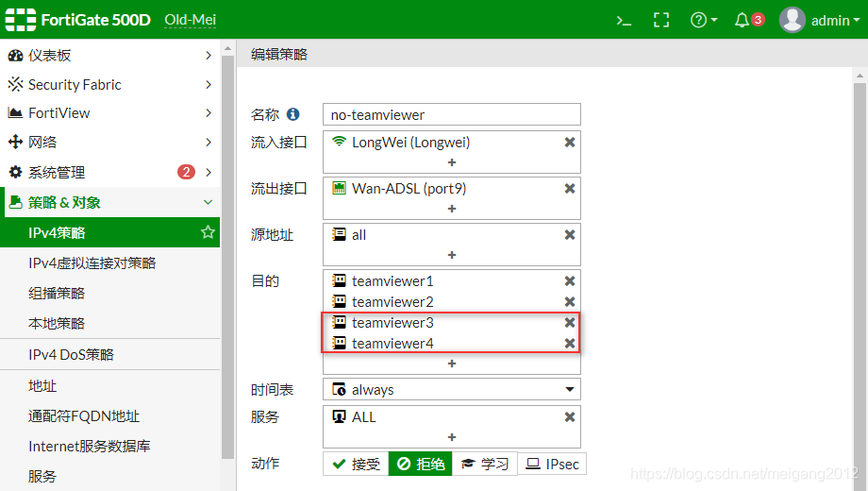Open the help question mark menu
Screen dimensions: 868x491
tap(704, 21)
